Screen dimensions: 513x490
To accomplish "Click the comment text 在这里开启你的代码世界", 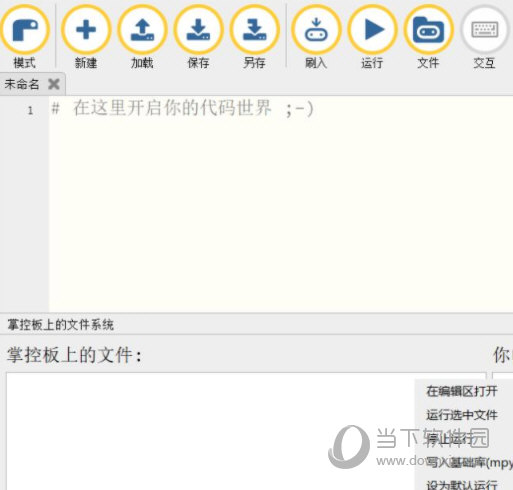I will tap(172, 108).
